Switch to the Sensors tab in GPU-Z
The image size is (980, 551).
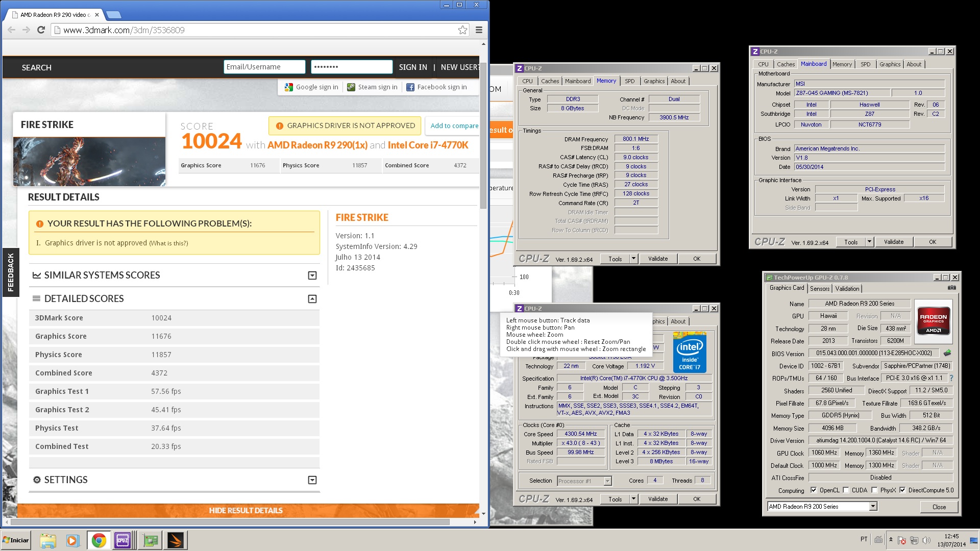820,289
